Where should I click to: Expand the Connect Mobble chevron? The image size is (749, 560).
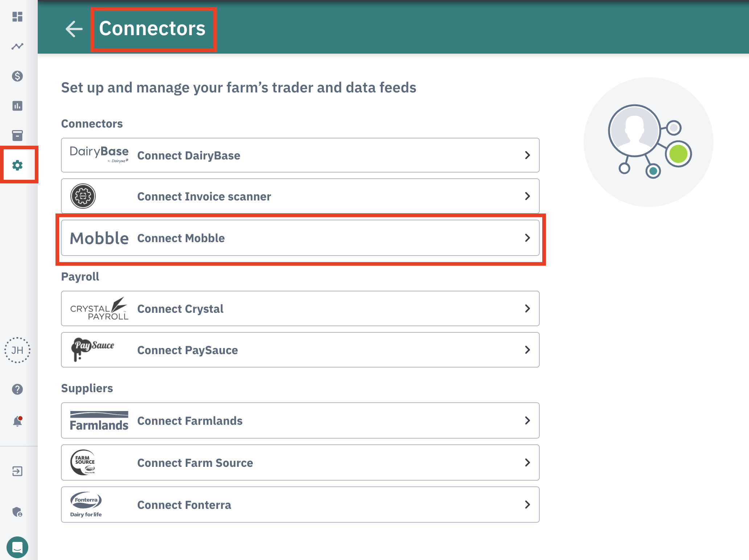click(527, 238)
